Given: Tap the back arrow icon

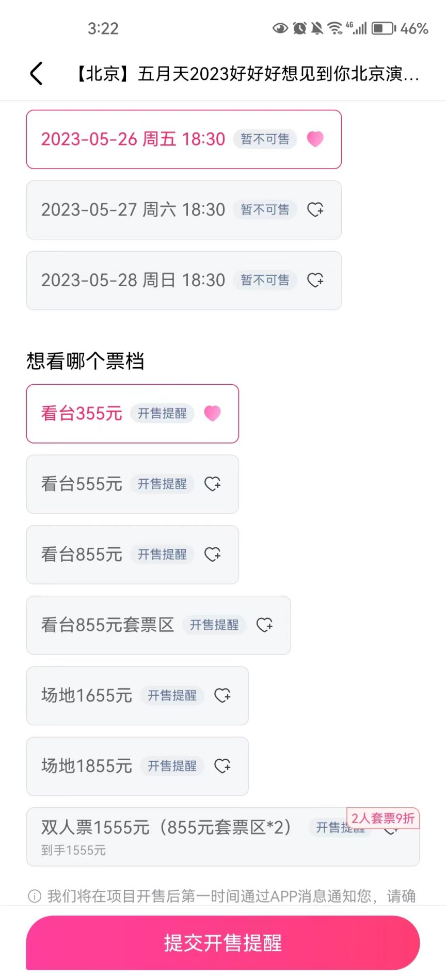Looking at the screenshot, I should tap(36, 74).
